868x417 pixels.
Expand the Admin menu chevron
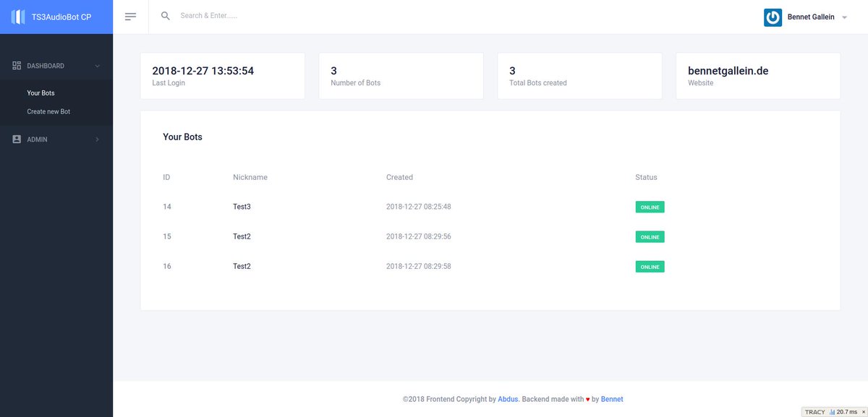pos(97,139)
